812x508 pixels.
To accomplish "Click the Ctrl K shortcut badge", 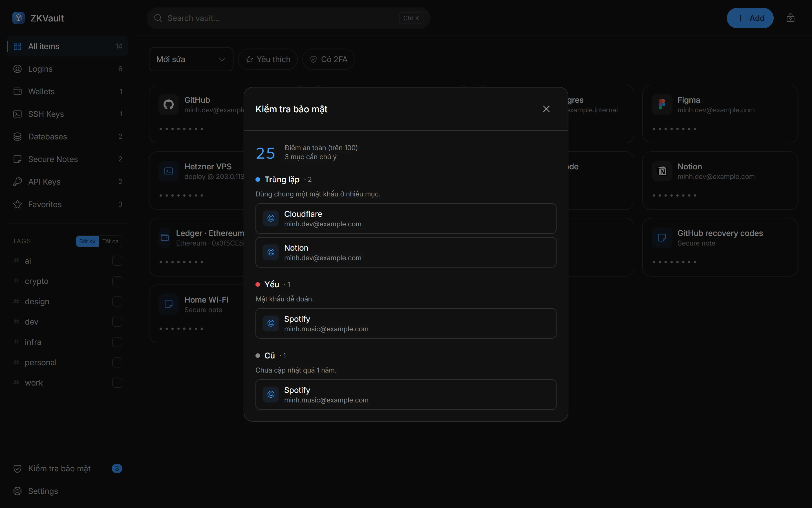I will click(411, 18).
